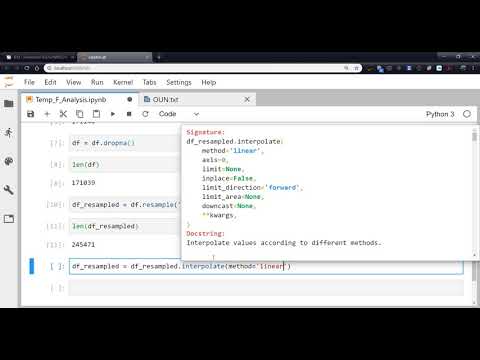Click the Python 3 kernel name

point(440,114)
